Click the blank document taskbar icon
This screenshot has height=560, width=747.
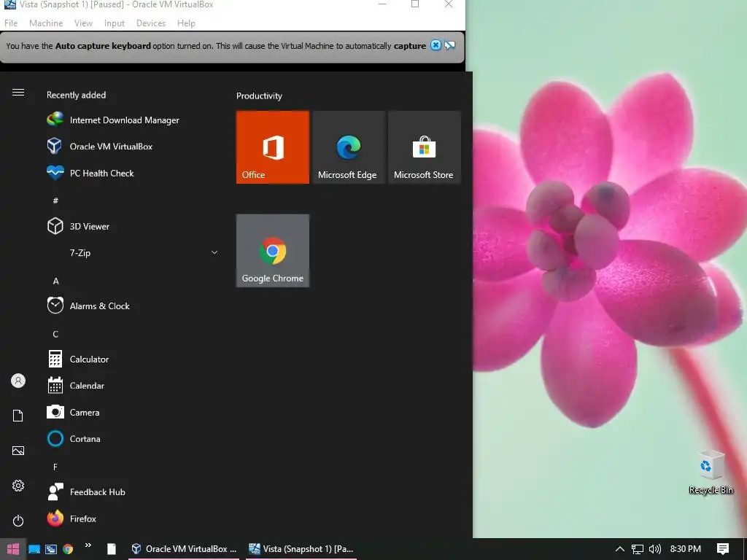[112, 549]
